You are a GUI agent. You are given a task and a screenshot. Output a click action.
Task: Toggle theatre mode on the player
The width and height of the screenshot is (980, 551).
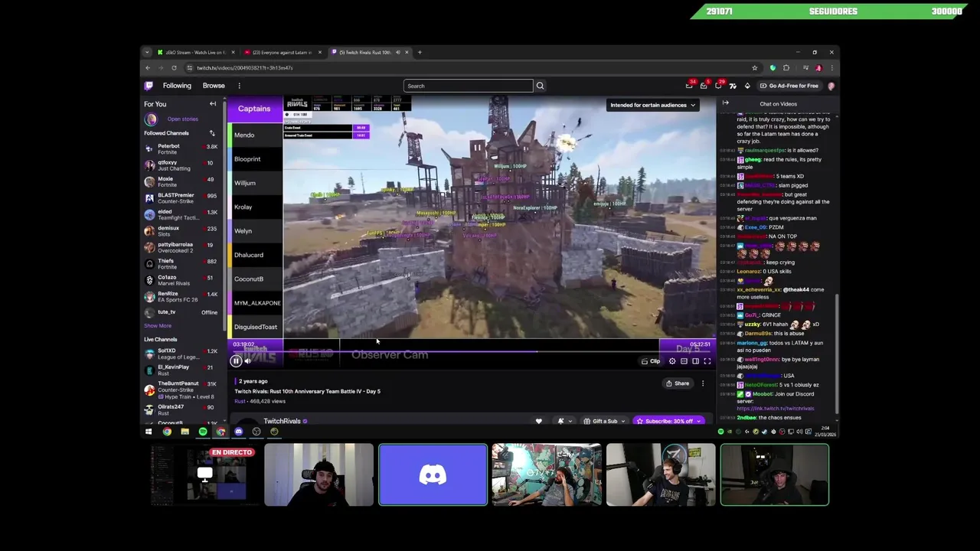(695, 361)
